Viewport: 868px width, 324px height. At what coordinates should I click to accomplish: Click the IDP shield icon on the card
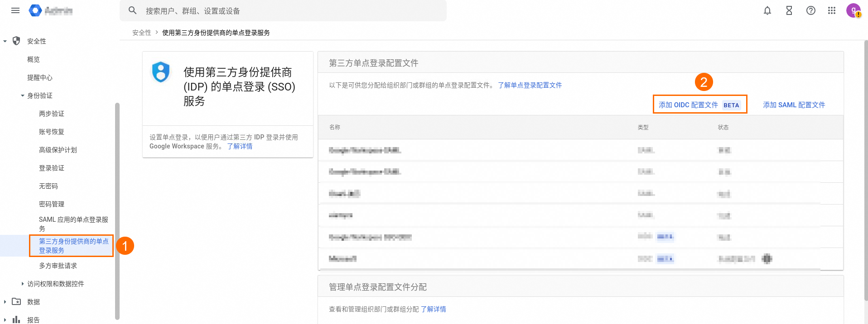(160, 72)
